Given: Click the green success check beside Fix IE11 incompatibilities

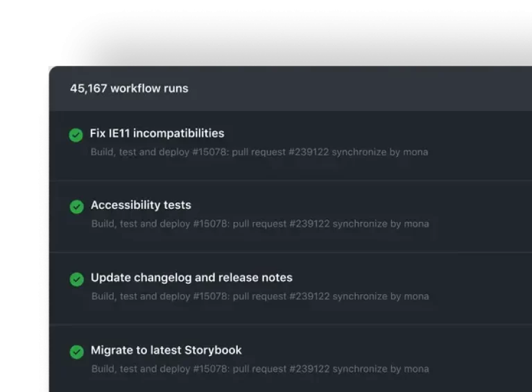Looking at the screenshot, I should tap(76, 135).
